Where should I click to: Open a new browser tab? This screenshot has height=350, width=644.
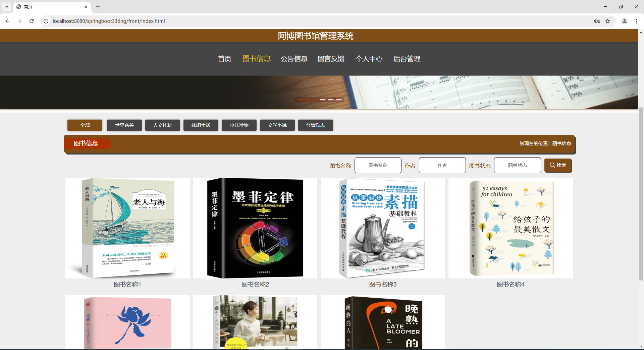pyautogui.click(x=98, y=7)
